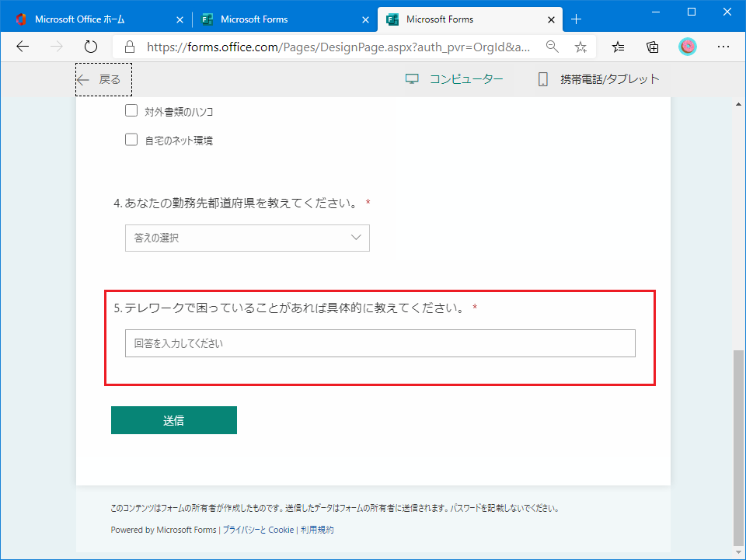Maximize the browser window
The width and height of the screenshot is (746, 560).
pyautogui.click(x=692, y=12)
